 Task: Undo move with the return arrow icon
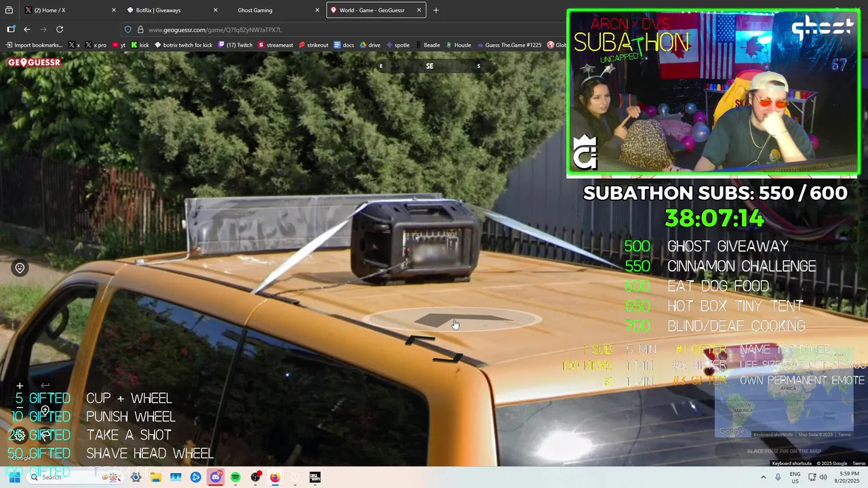pos(45,386)
